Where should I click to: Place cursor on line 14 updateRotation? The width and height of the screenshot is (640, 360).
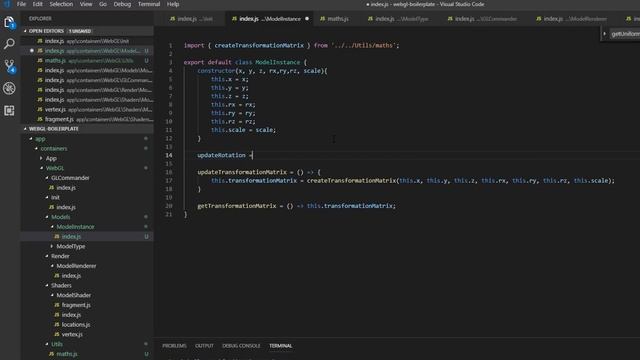[x=221, y=155]
